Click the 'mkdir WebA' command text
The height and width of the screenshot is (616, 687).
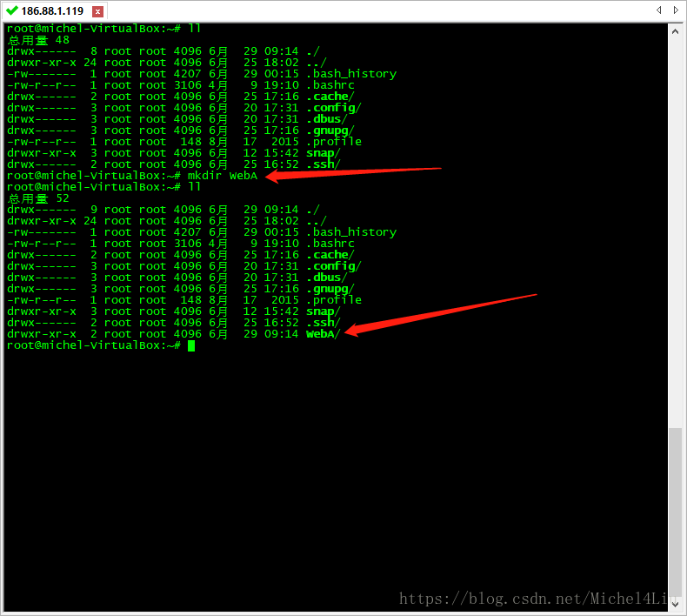point(223,176)
